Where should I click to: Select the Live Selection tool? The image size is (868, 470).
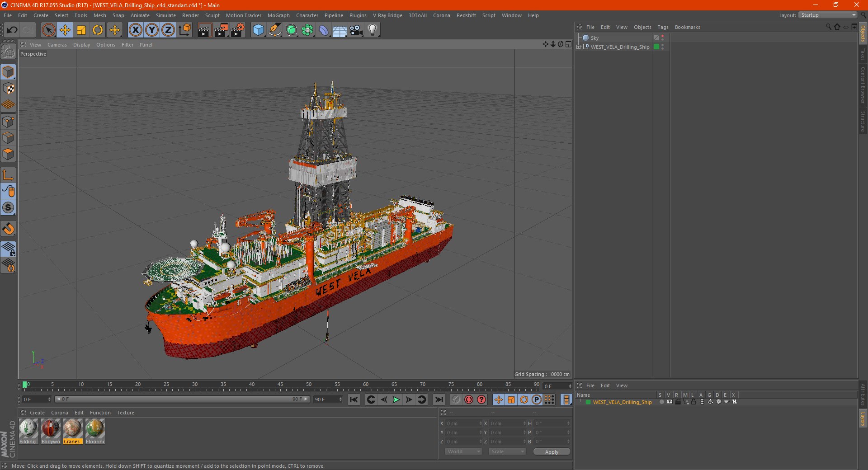click(48, 30)
